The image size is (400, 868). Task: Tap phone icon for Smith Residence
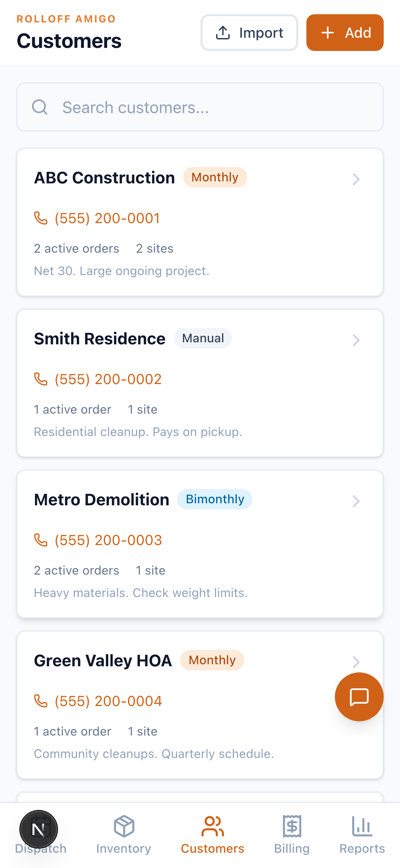[41, 379]
